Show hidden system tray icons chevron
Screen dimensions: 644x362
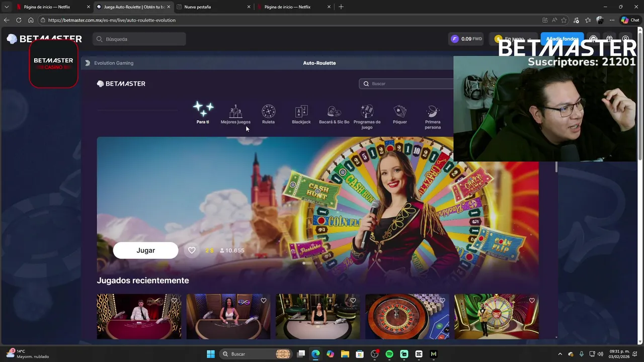click(x=560, y=354)
